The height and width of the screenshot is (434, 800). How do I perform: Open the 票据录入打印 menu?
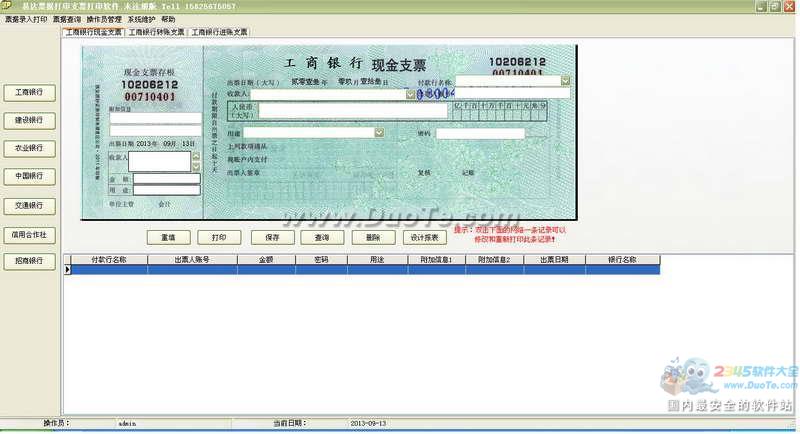(26, 19)
